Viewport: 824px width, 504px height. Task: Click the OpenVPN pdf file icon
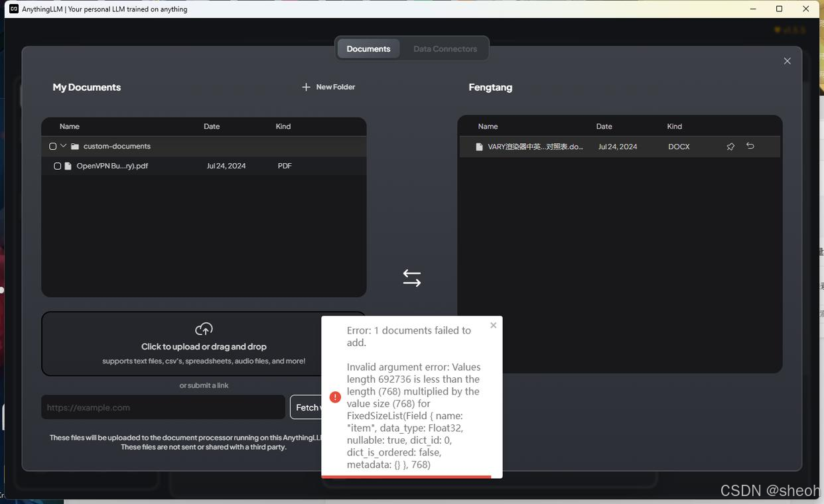pyautogui.click(x=68, y=166)
